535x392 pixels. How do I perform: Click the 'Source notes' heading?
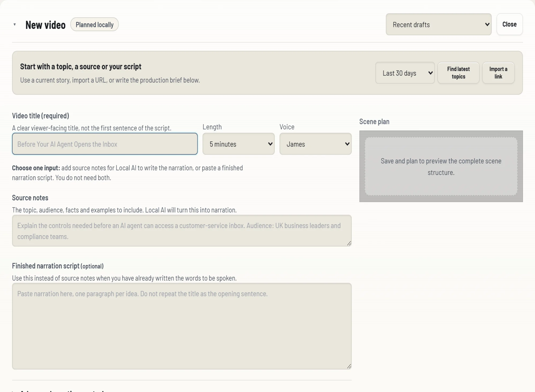click(30, 198)
